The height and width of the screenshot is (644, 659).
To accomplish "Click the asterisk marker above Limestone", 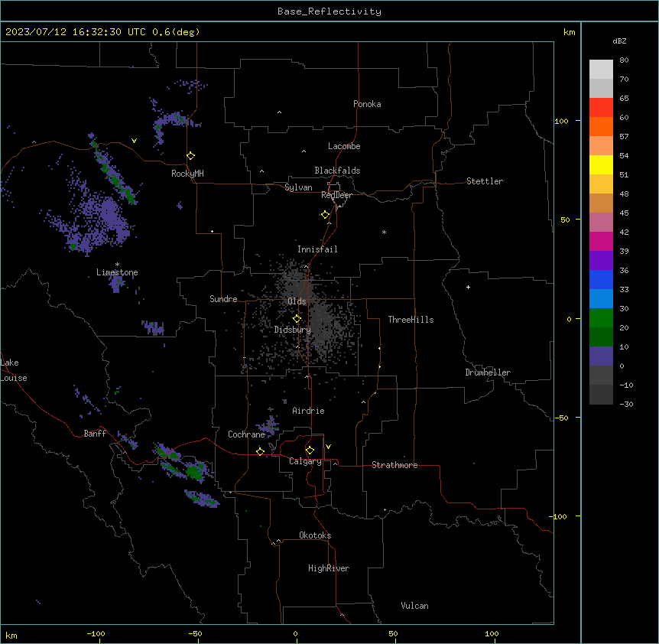I will coord(117,265).
